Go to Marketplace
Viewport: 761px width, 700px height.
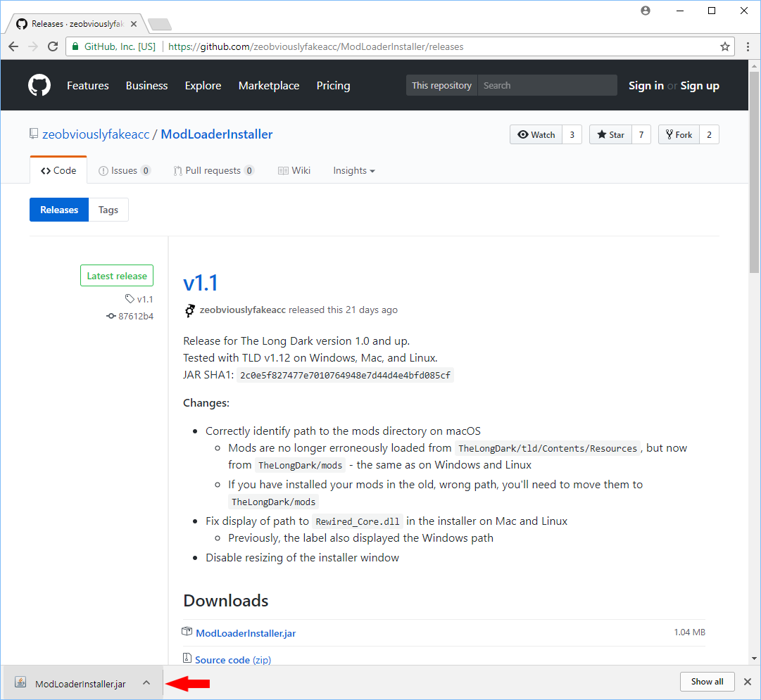point(269,85)
